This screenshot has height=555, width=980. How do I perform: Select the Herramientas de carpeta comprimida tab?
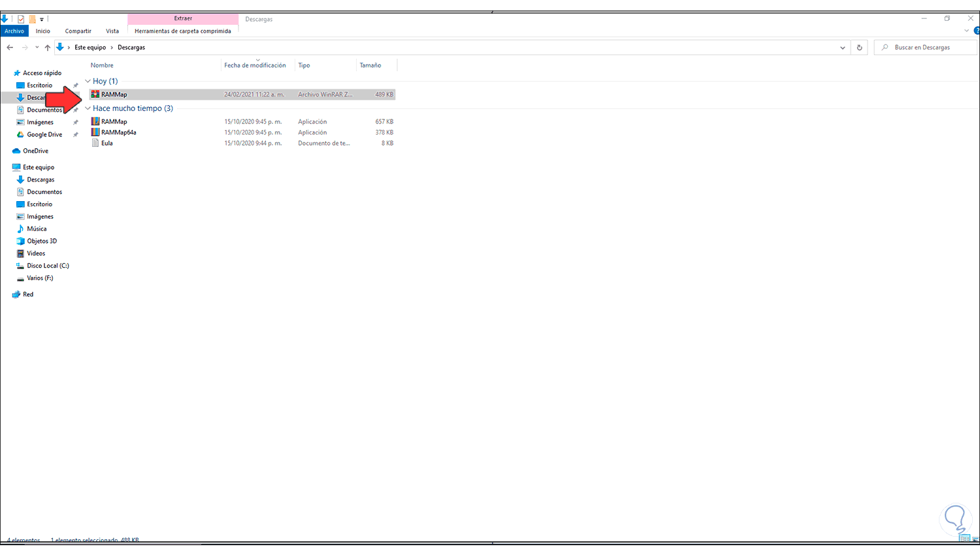(183, 31)
